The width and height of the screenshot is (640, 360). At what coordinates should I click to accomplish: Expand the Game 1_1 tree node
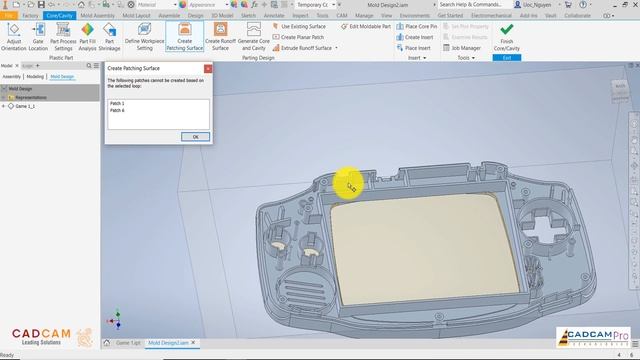[3, 106]
